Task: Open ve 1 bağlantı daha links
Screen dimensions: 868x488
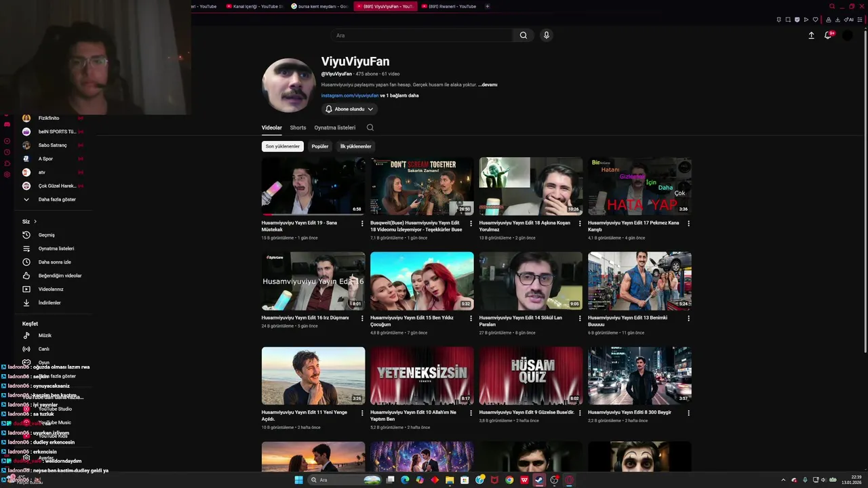Action: [399, 96]
